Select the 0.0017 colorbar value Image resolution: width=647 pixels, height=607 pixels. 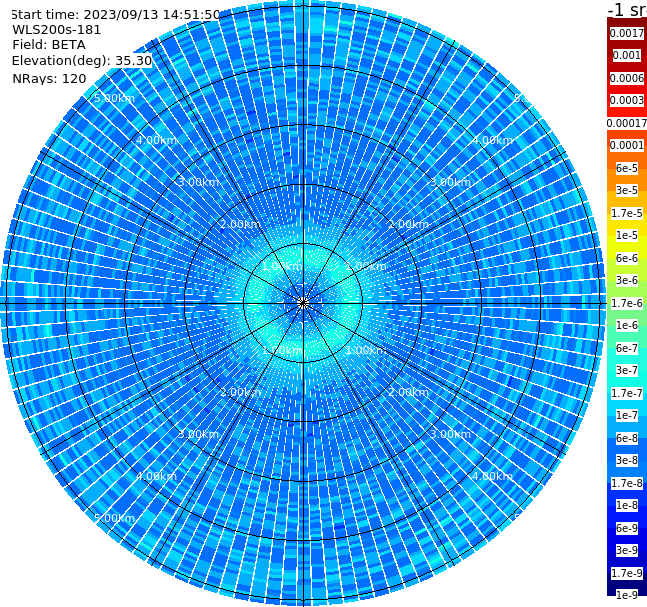[627, 33]
